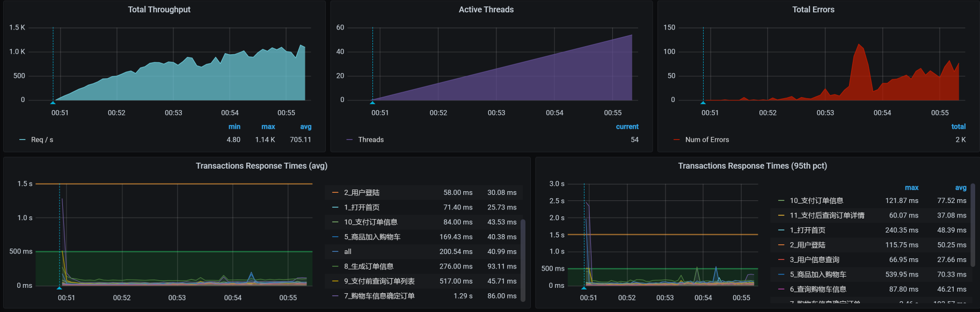Open the Total Throughput panel title menu

(x=159, y=10)
